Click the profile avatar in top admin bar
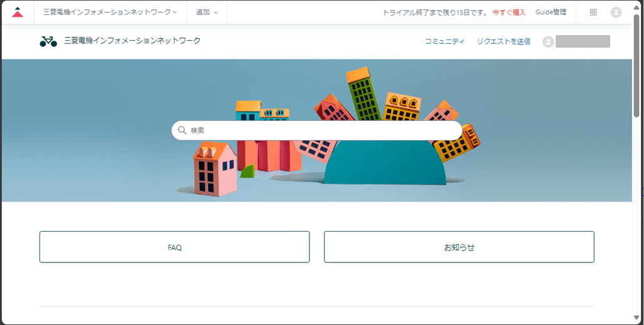The height and width of the screenshot is (325, 644). [616, 12]
